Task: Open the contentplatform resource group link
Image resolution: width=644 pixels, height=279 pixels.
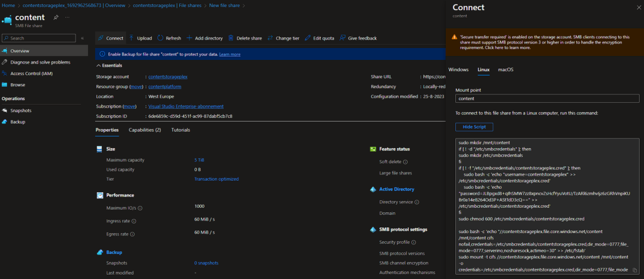Action: pos(165,87)
